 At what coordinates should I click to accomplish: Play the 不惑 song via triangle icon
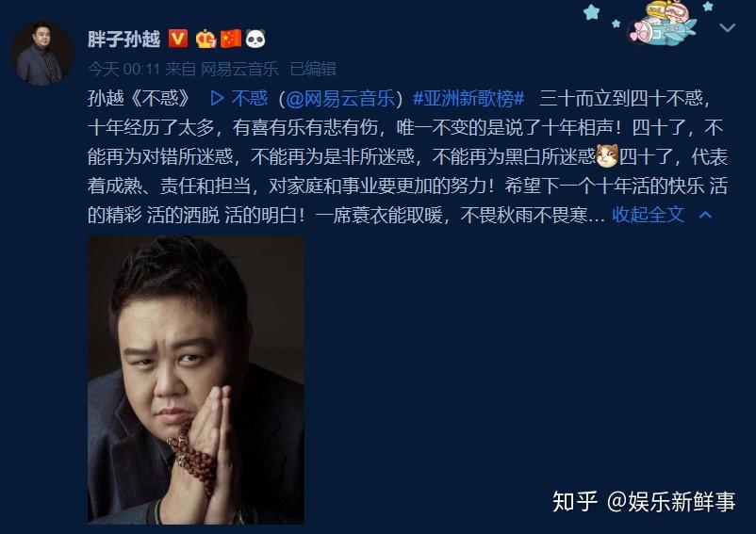click(x=217, y=98)
